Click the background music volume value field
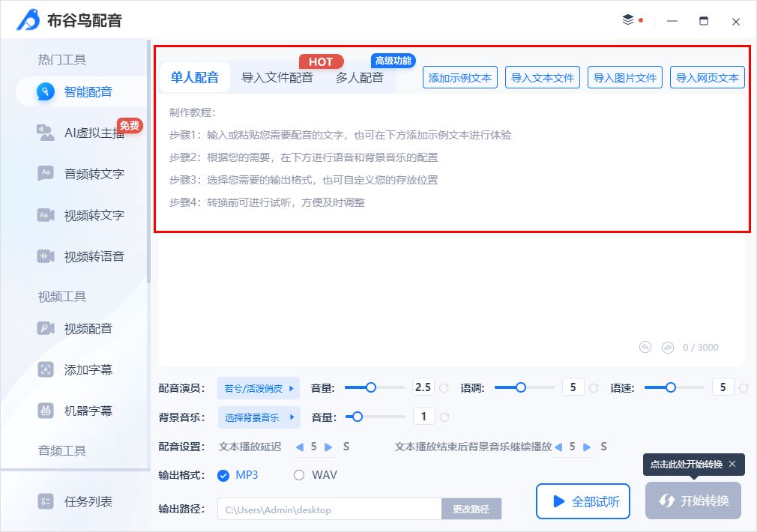Image resolution: width=757 pixels, height=532 pixels. (424, 416)
